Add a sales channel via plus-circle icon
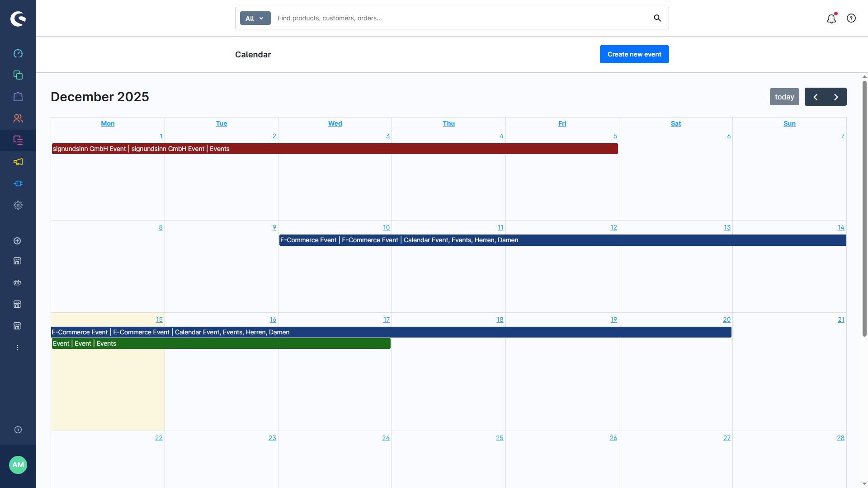868x488 pixels. [17, 241]
